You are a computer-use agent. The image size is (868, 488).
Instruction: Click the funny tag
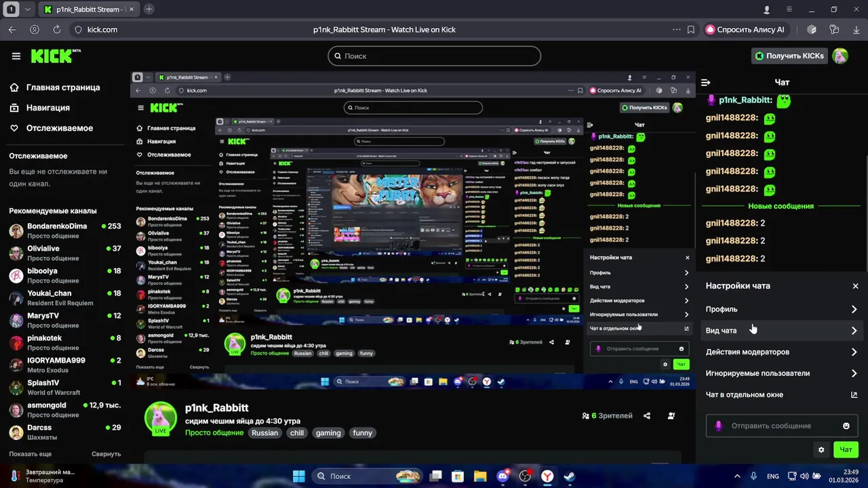click(x=362, y=433)
